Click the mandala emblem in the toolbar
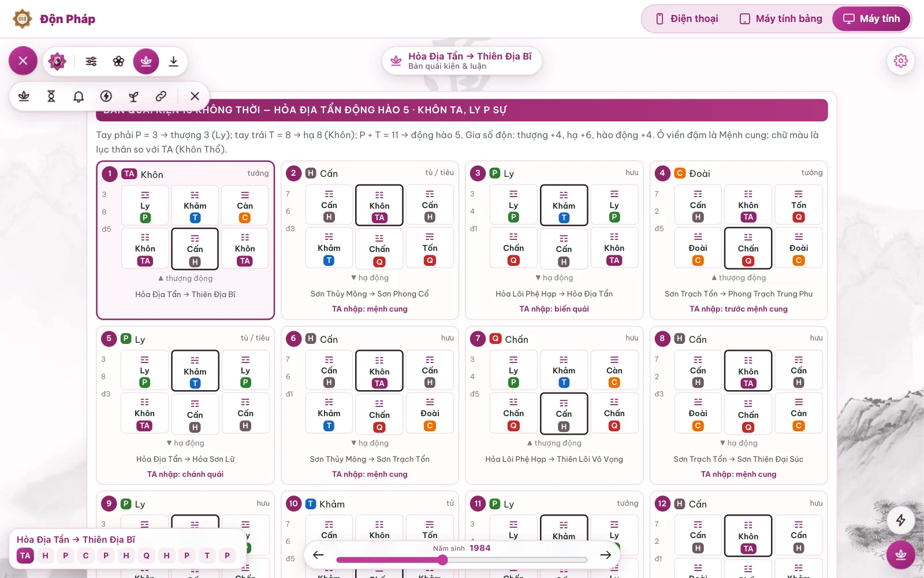 tap(57, 61)
